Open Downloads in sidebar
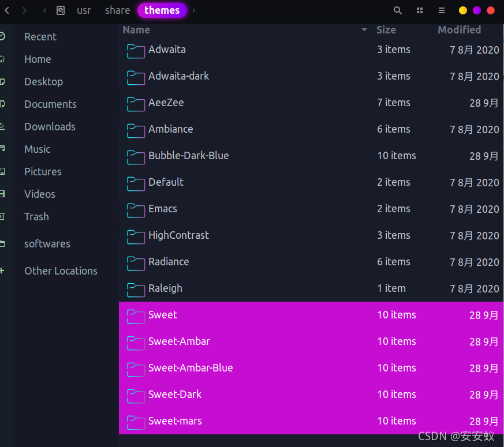Screen dimensions: 504x447 pyautogui.click(x=50, y=126)
